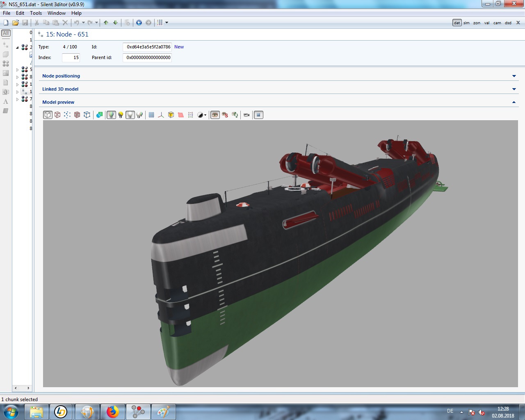The image size is (525, 420).
Task: Switch to the cam file view button
Action: [x=497, y=23]
